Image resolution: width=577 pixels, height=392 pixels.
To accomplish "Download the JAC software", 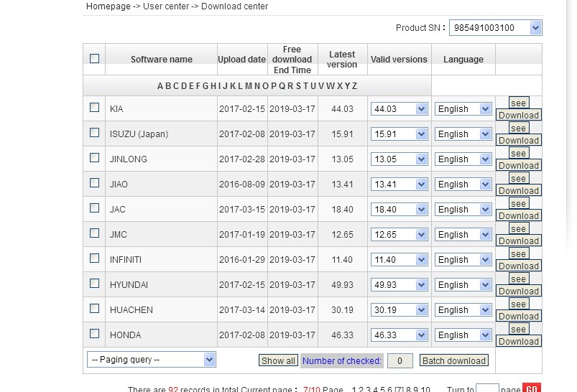I will click(x=519, y=215).
